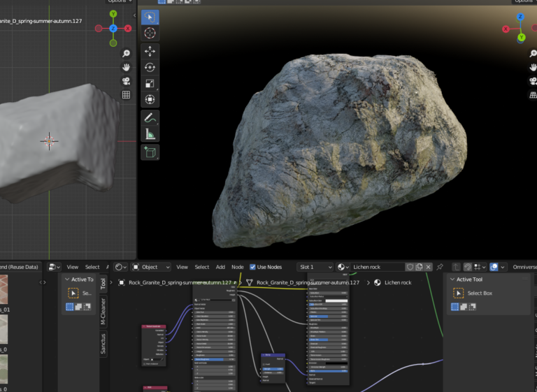The height and width of the screenshot is (392, 537).
Task: Open the Slot 1 dropdown
Action: 315,267
